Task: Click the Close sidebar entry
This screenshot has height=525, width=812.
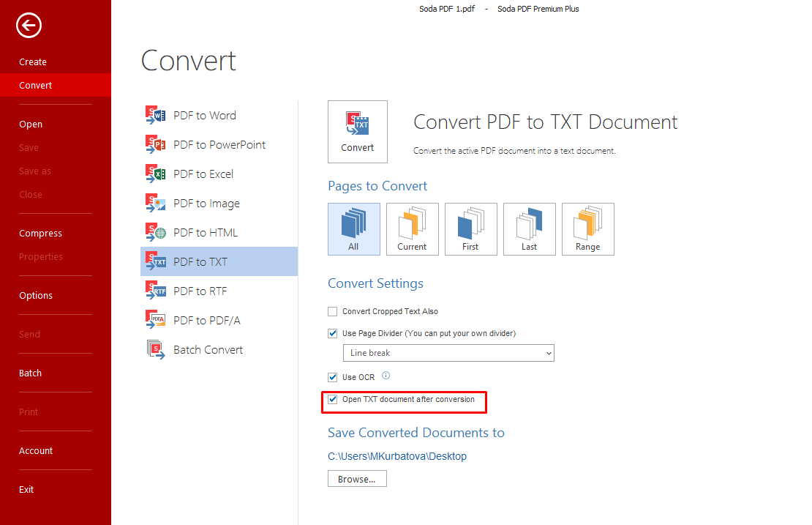Action: pos(31,194)
